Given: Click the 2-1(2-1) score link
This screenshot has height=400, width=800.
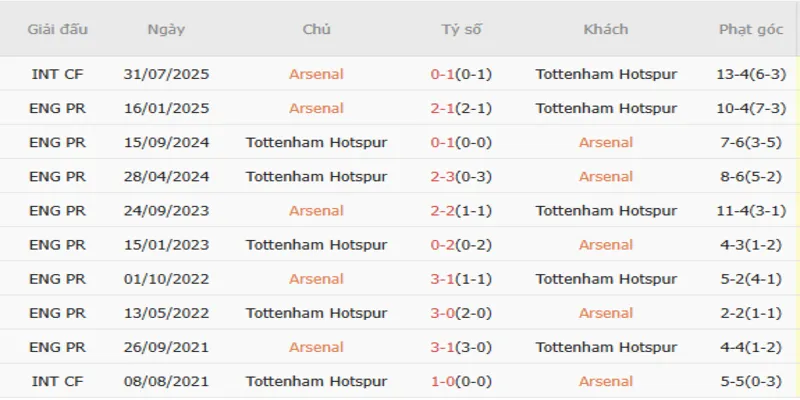Looking at the screenshot, I should pos(461,108).
